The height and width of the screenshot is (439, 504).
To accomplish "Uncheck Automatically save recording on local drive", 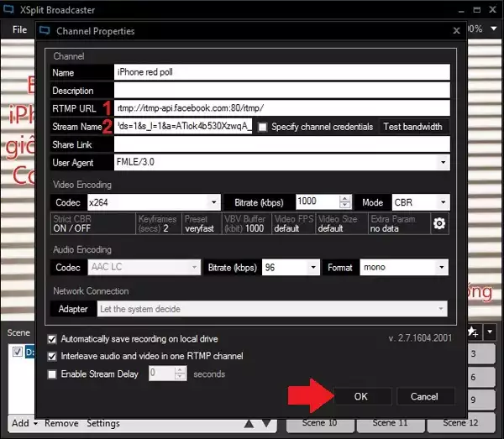I will click(x=52, y=339).
